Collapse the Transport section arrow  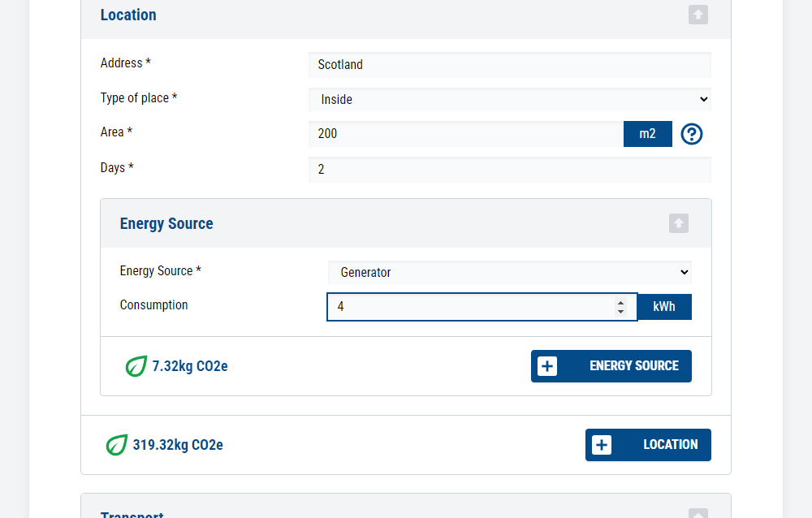tap(698, 513)
